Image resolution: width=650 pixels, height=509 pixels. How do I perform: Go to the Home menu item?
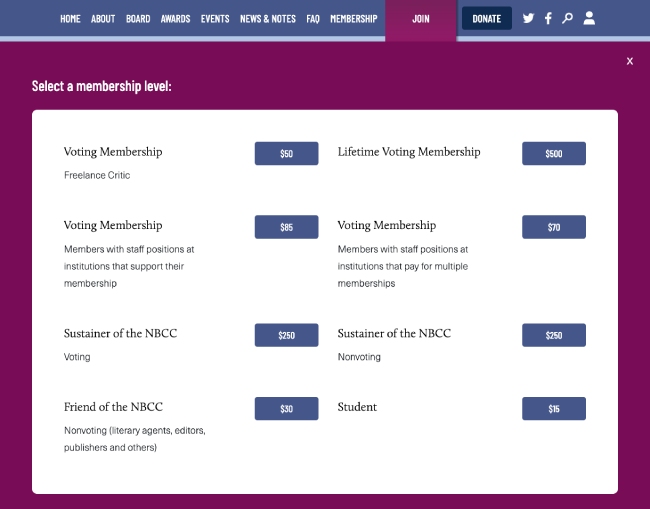coord(70,19)
